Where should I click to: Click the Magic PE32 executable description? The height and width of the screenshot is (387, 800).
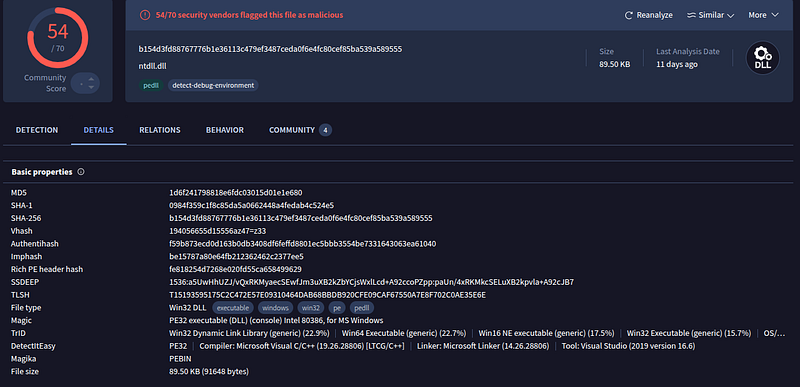(x=276, y=320)
